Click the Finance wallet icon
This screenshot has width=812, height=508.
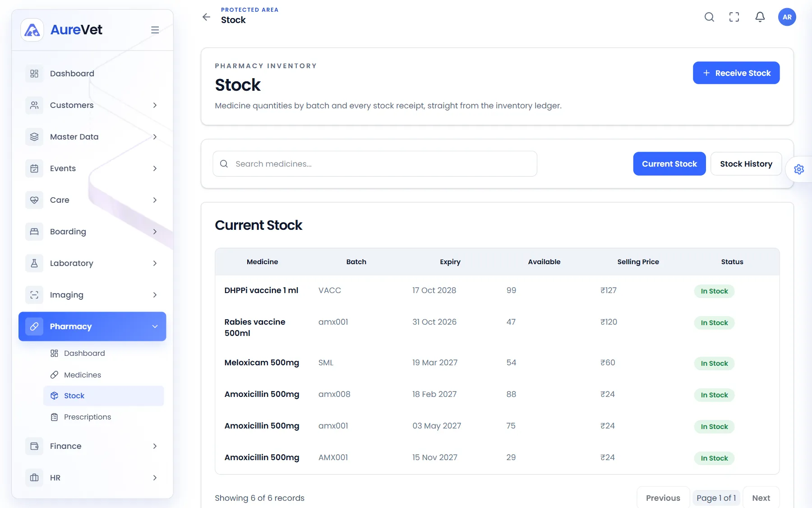[x=34, y=446]
